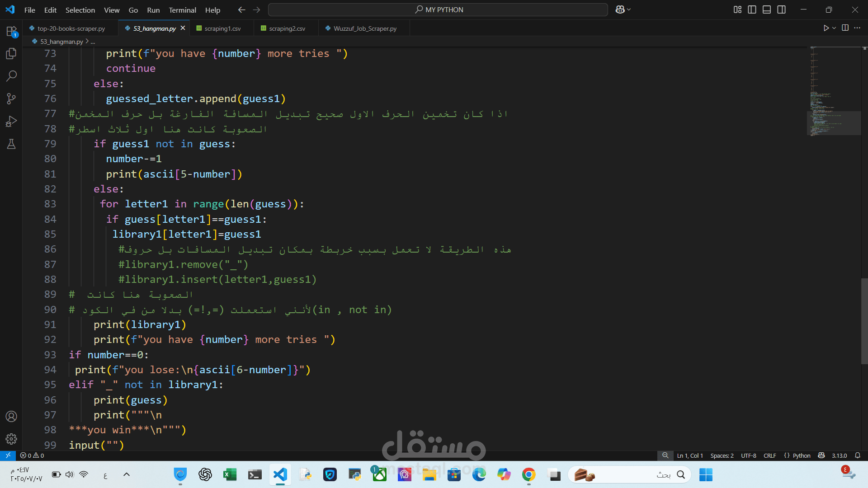Click Ln 1, Col 1 cursor position

(690, 455)
